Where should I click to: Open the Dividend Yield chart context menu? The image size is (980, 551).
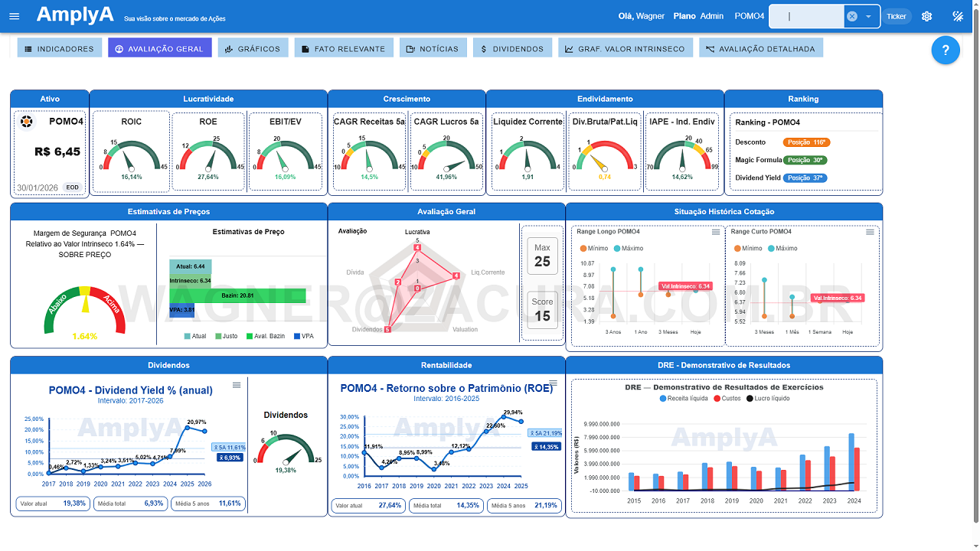[x=237, y=385]
